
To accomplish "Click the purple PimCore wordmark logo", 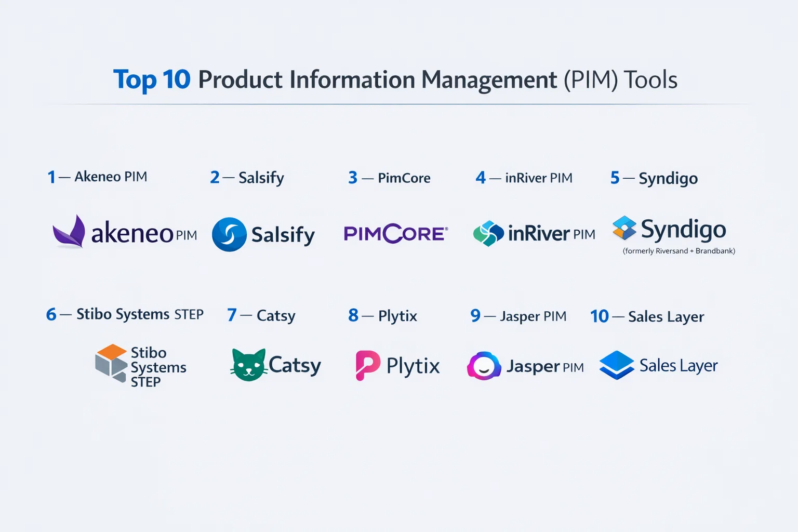I will (x=395, y=234).
